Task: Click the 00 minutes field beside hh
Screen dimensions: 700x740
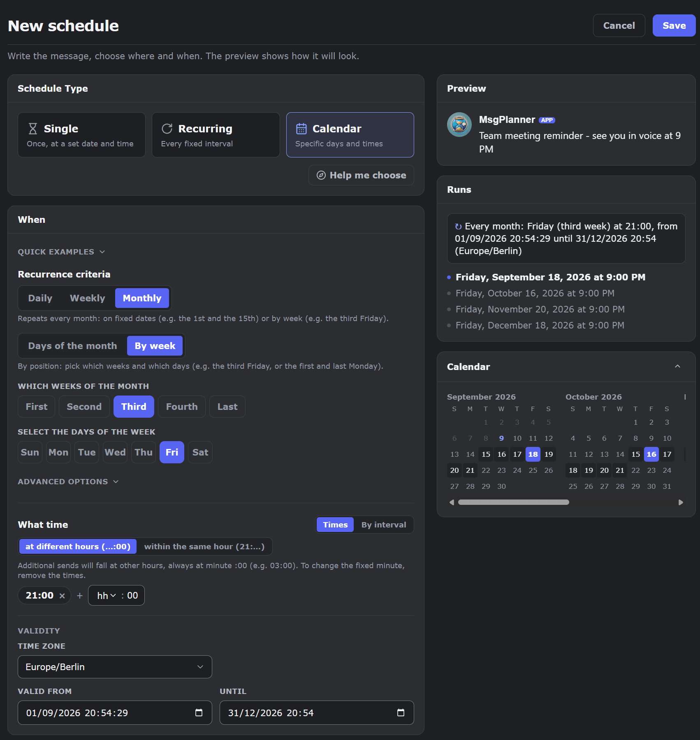Action: point(132,595)
